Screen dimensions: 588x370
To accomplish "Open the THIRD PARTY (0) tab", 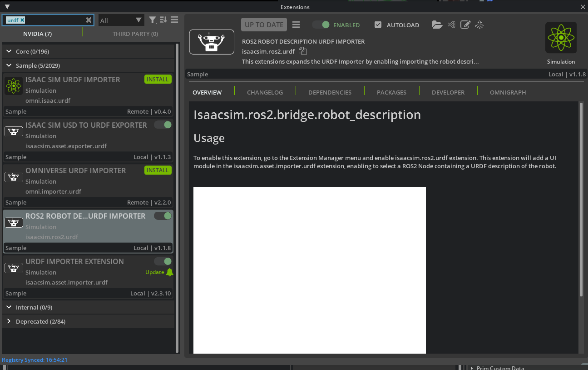I will 135,34.
